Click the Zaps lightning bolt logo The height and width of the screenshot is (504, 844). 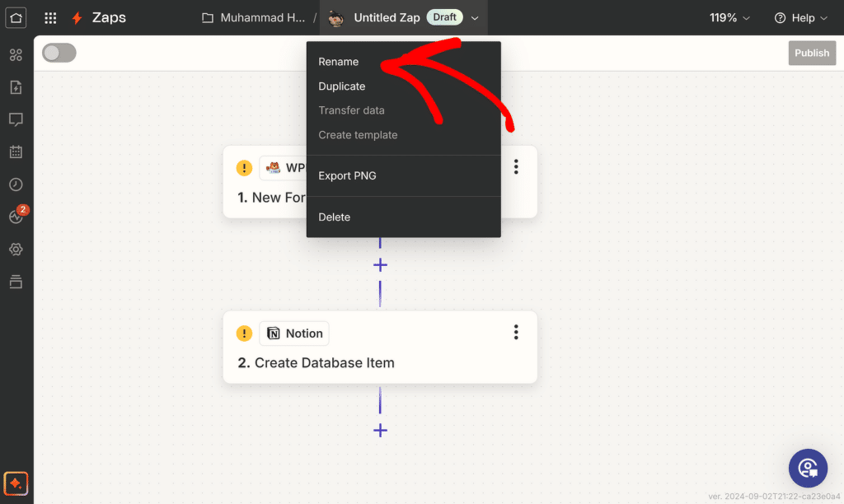click(77, 18)
